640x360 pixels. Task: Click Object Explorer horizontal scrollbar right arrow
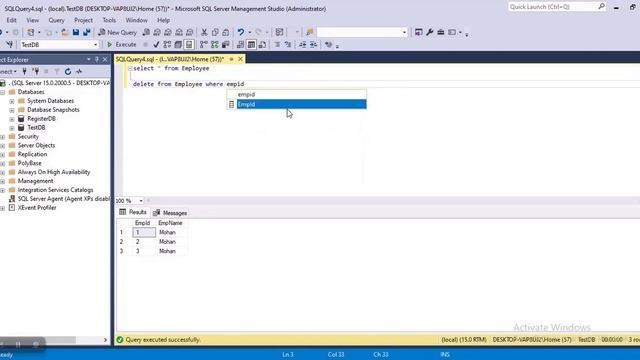[105, 340]
